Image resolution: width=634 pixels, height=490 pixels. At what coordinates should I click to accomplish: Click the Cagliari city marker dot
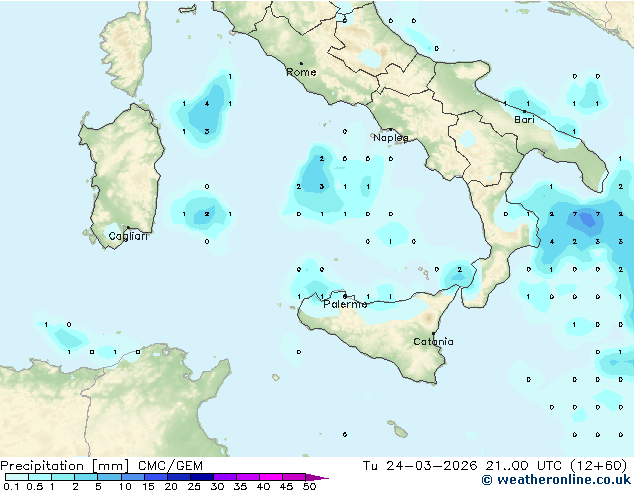tap(128, 228)
